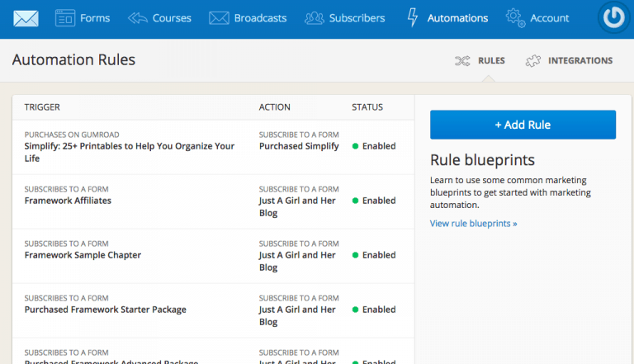Click the Integrations puzzle piece icon
Image resolution: width=634 pixels, height=364 pixels.
[533, 61]
